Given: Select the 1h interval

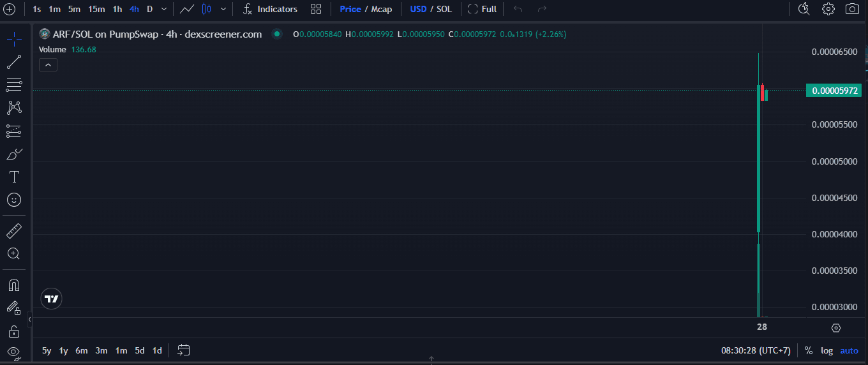Looking at the screenshot, I should [x=117, y=9].
